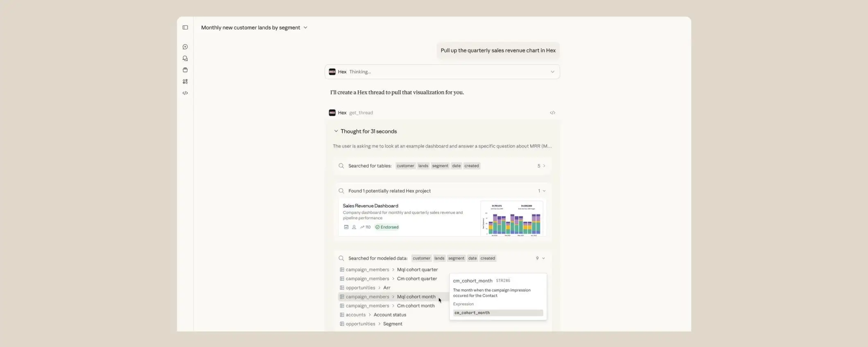Click the cm_cohort_month expression code field
868x347 pixels.
497,313
